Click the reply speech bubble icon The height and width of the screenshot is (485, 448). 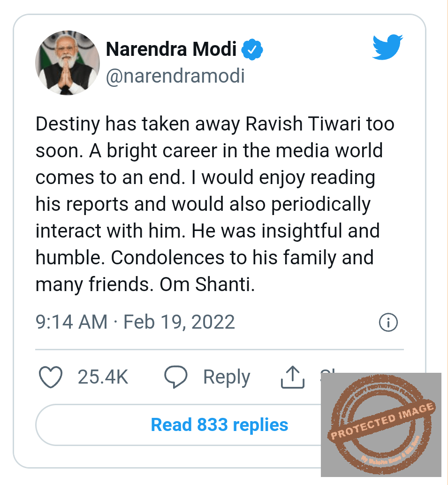pyautogui.click(x=176, y=377)
